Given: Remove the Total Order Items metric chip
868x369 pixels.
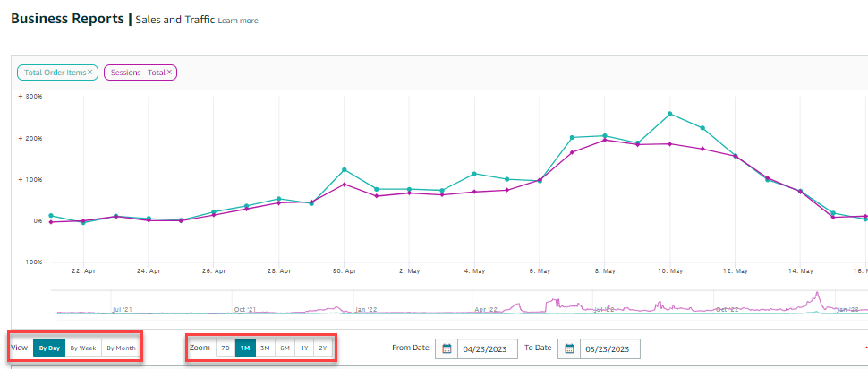Looking at the screenshot, I should point(89,72).
